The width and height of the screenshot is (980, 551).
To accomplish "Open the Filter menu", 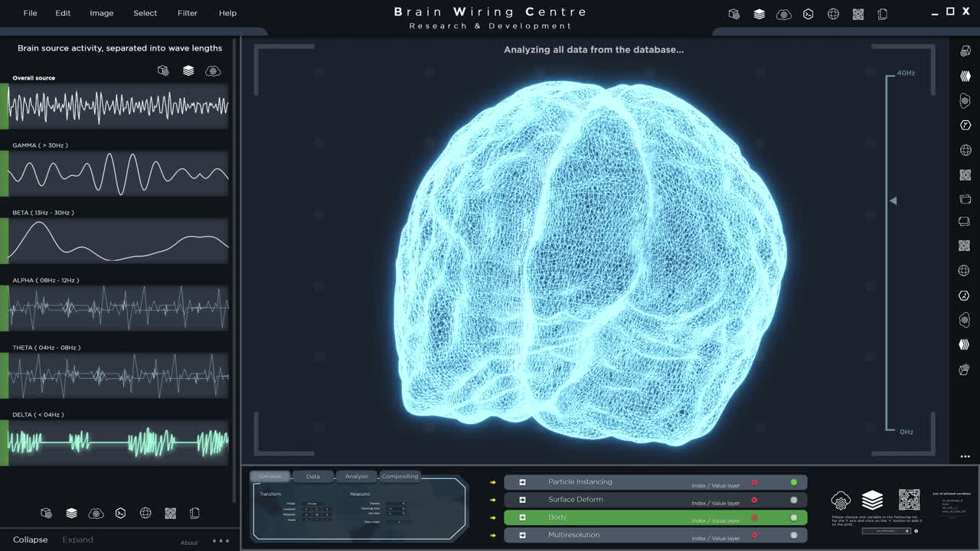I will tap(187, 13).
